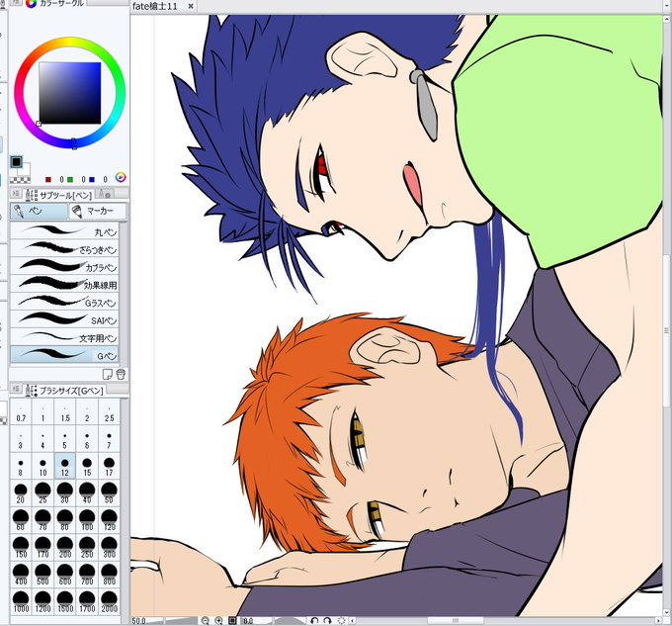Choose brush size 80
672x626 pixels.
[x=64, y=520]
